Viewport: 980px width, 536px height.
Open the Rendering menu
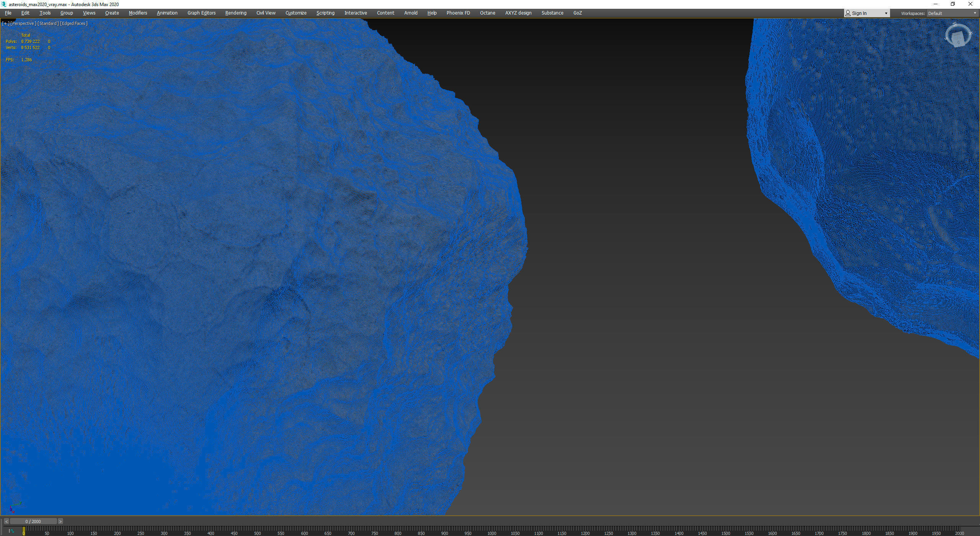pyautogui.click(x=236, y=13)
